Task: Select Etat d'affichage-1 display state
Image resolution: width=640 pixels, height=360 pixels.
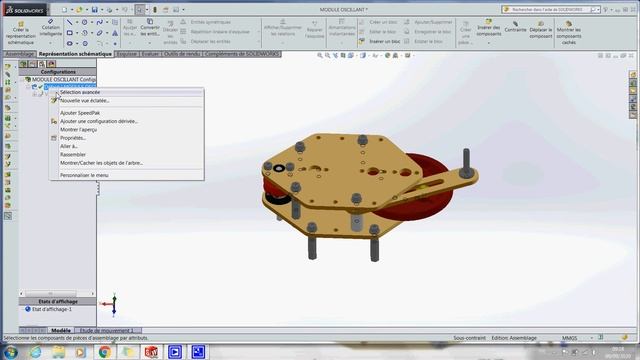Action: point(49,309)
